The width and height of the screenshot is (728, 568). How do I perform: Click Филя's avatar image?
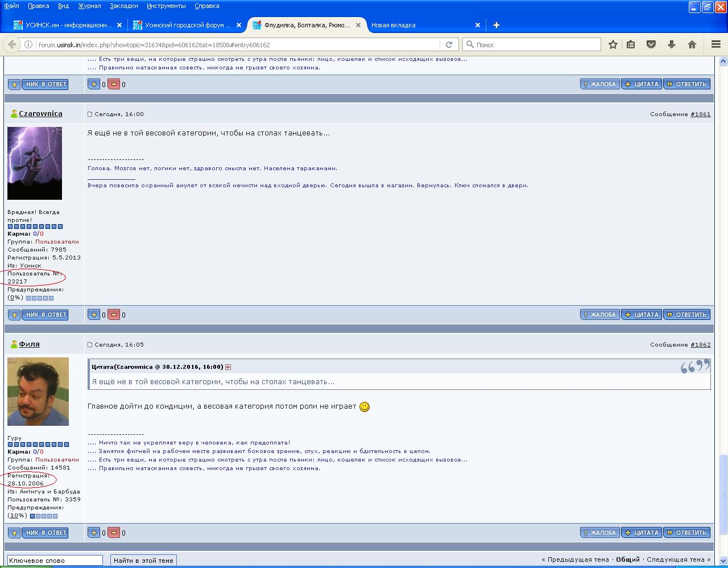(38, 392)
